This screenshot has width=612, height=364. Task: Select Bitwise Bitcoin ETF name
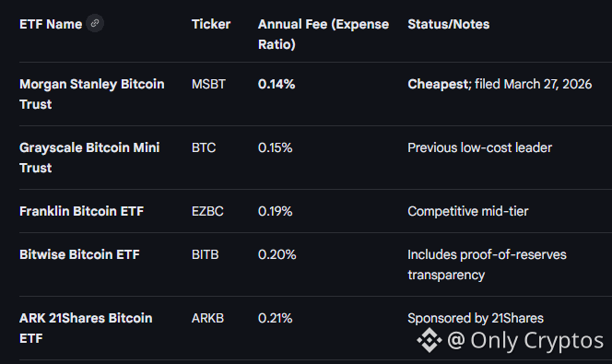tap(79, 254)
